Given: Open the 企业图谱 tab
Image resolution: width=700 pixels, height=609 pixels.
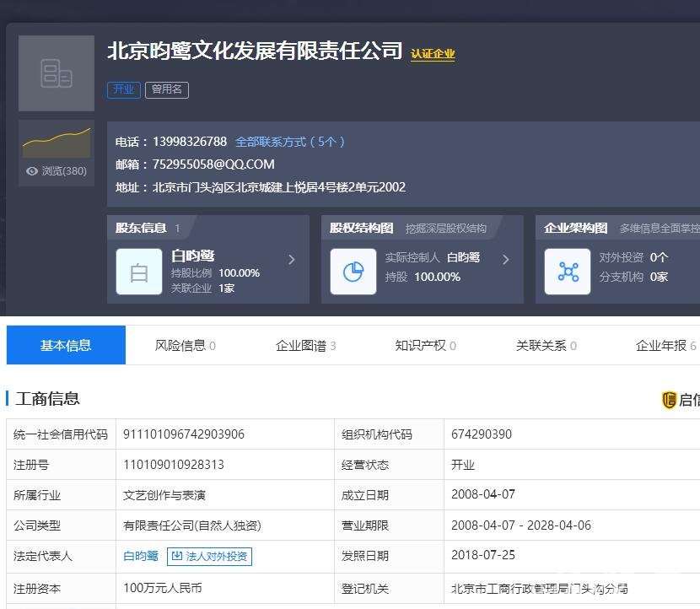Looking at the screenshot, I should pos(305,346).
